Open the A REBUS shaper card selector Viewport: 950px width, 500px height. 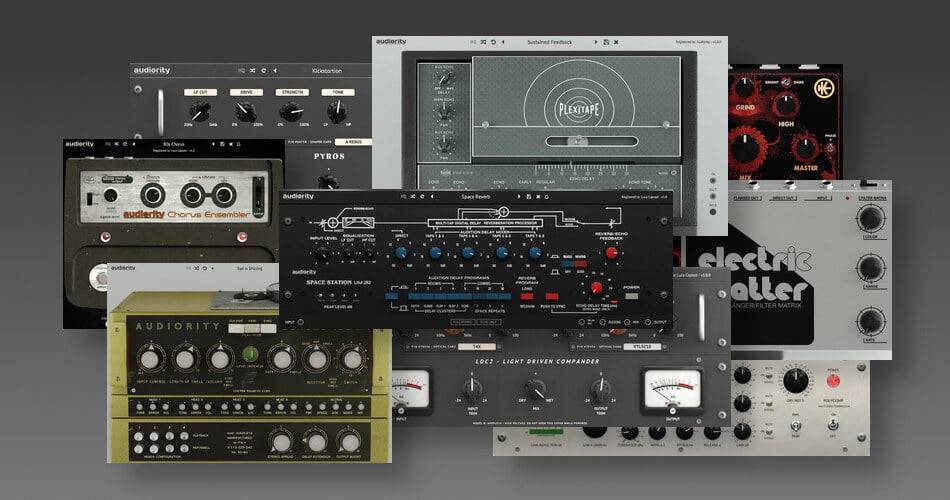coord(354,142)
